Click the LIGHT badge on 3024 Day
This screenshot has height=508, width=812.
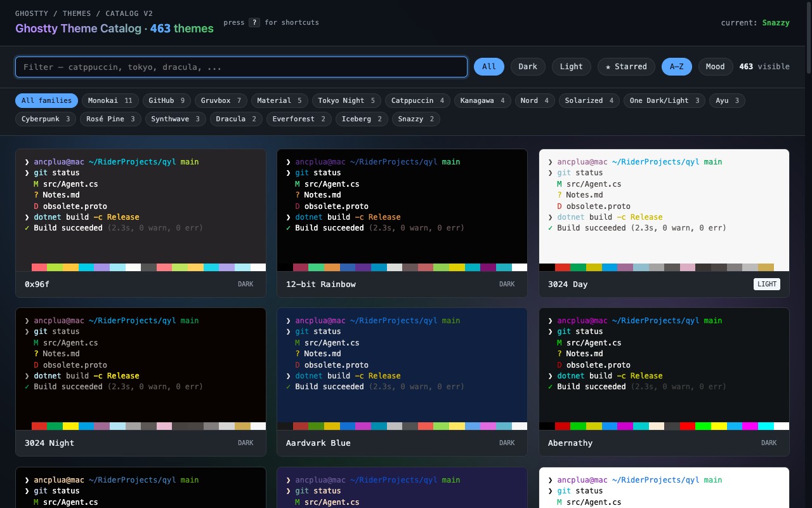point(767,284)
